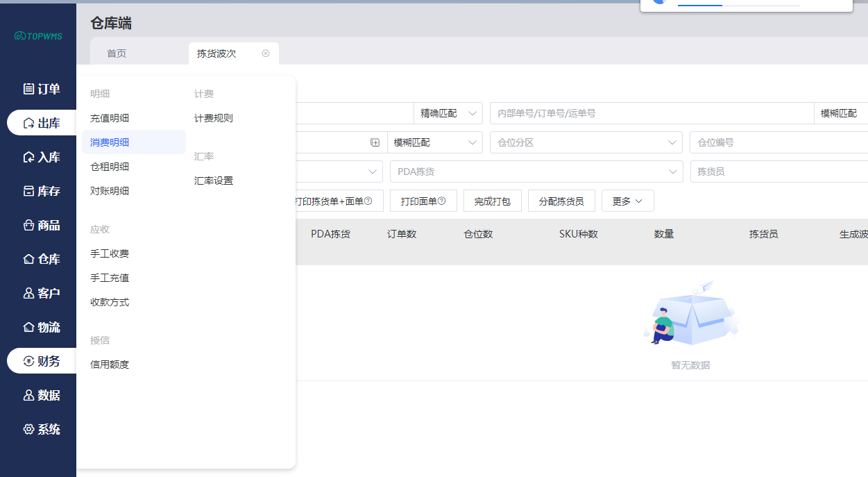This screenshot has height=477, width=868.
Task: Select 消费明细 in the finance menu
Action: point(110,142)
